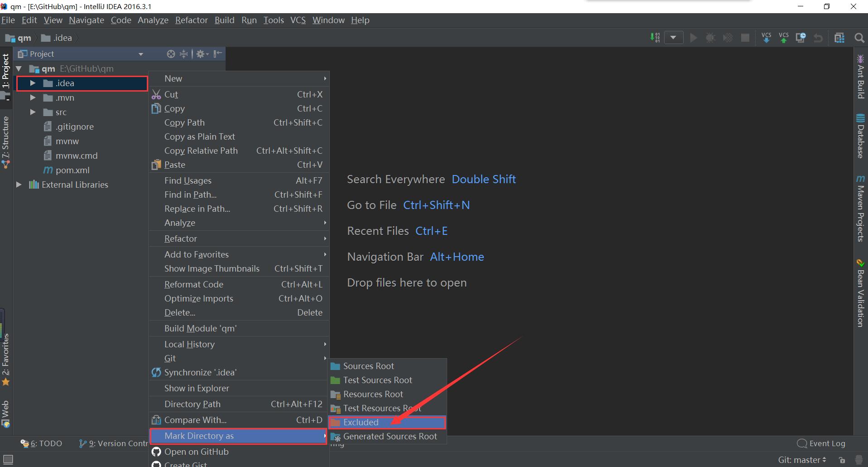Mark directory as Test Sources Root
The height and width of the screenshot is (467, 868).
(388, 380)
